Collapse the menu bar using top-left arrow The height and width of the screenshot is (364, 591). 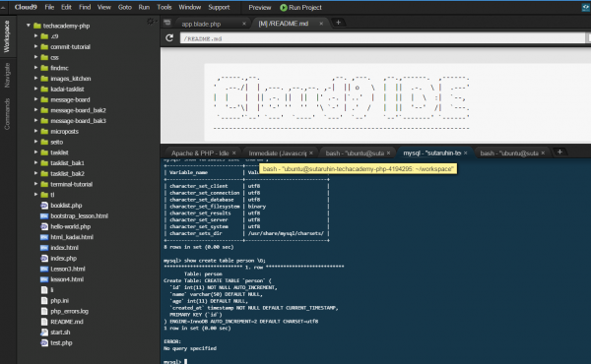pos(3,8)
